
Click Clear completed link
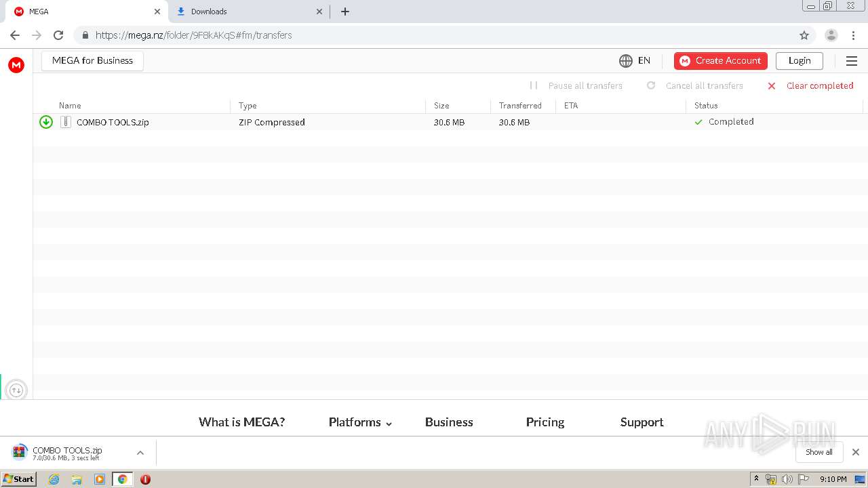point(820,86)
